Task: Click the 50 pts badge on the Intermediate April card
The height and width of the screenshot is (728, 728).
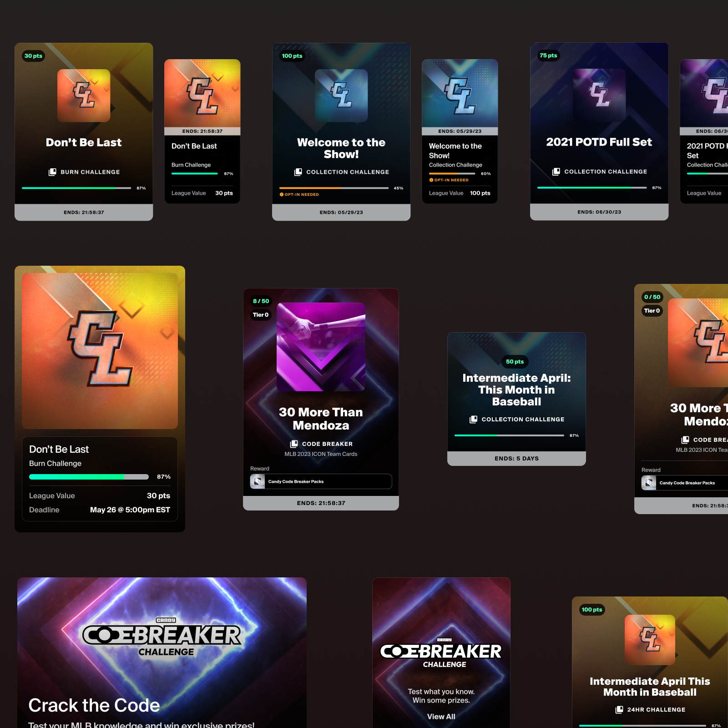Action: click(x=515, y=362)
